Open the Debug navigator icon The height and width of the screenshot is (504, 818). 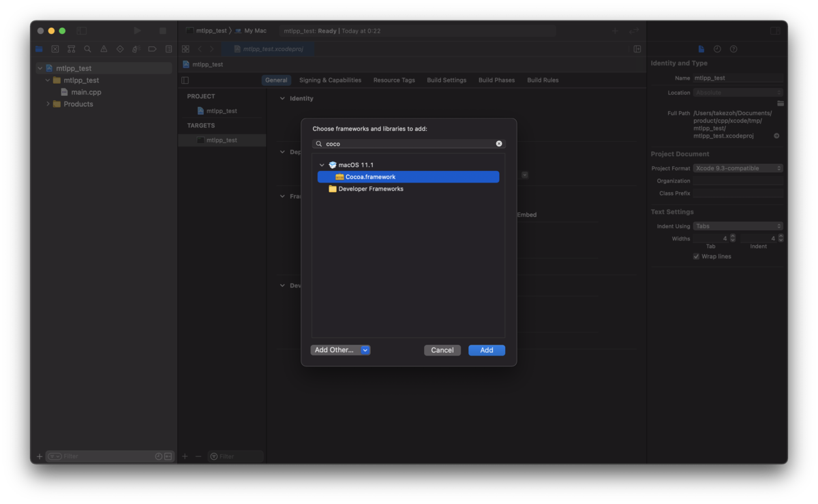point(136,49)
